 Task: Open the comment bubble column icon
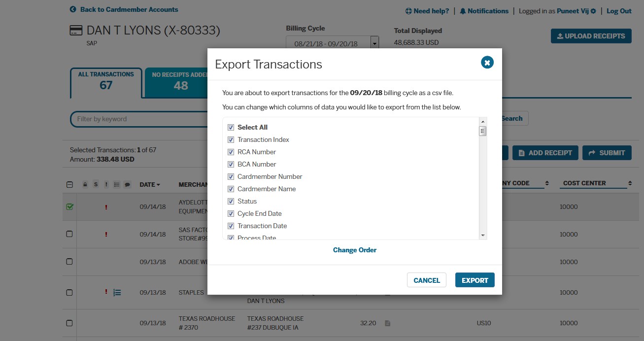point(128,184)
